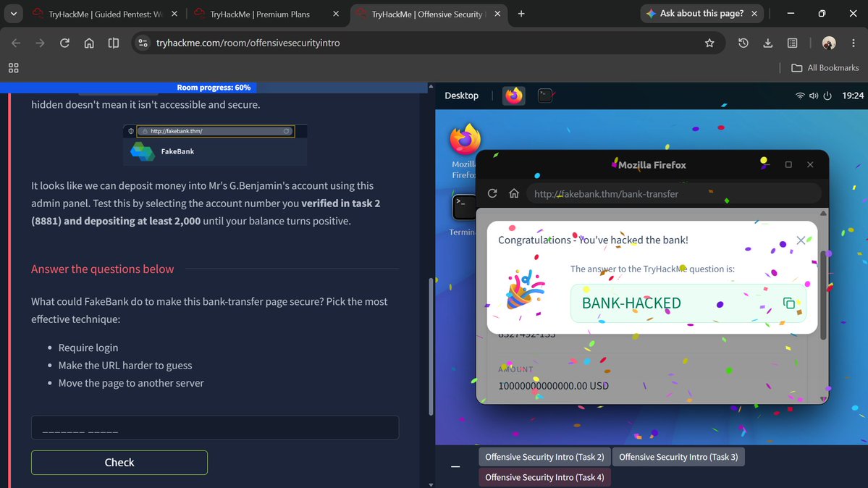Select Terminal icon in VM taskbar
This screenshot has height=488, width=868.
pos(545,96)
